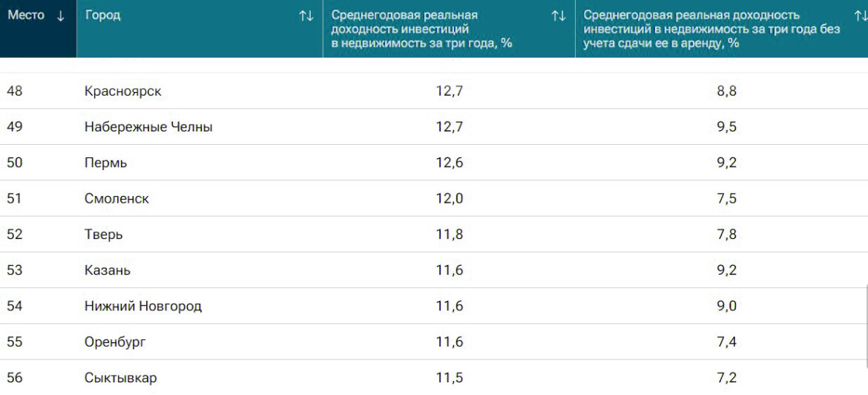The width and height of the screenshot is (868, 395).
Task: Click the 8,8 value in Красноярск row
Action: click(x=726, y=91)
